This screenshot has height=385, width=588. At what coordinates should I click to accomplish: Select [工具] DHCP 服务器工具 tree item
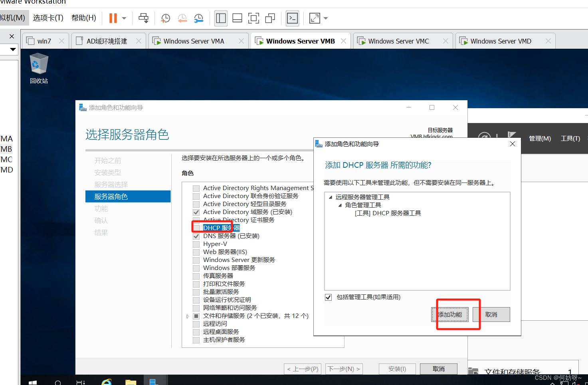click(x=388, y=213)
